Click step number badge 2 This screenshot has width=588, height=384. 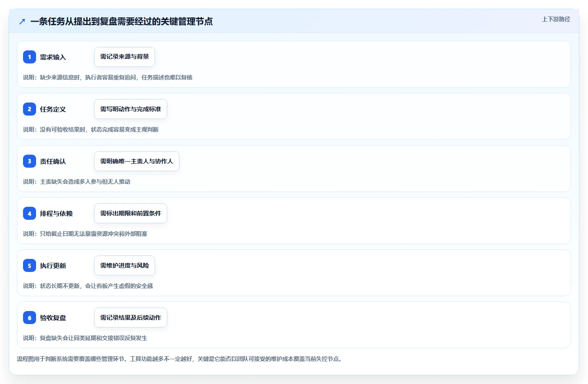[x=30, y=109]
